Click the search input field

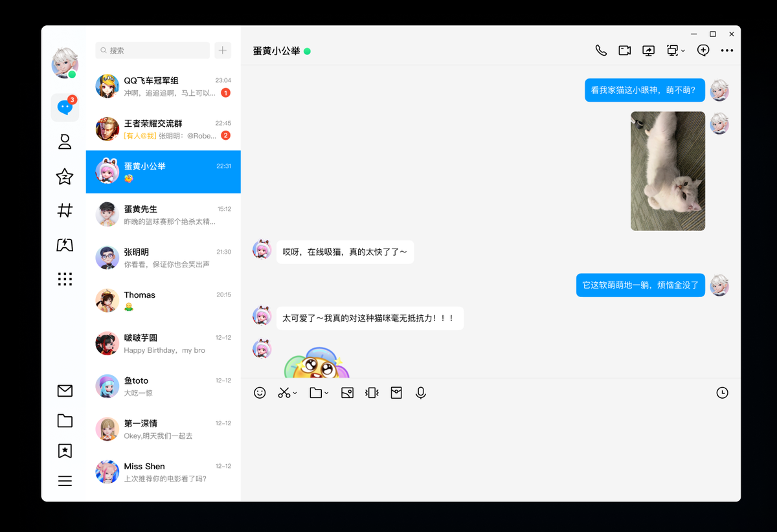[x=152, y=50]
